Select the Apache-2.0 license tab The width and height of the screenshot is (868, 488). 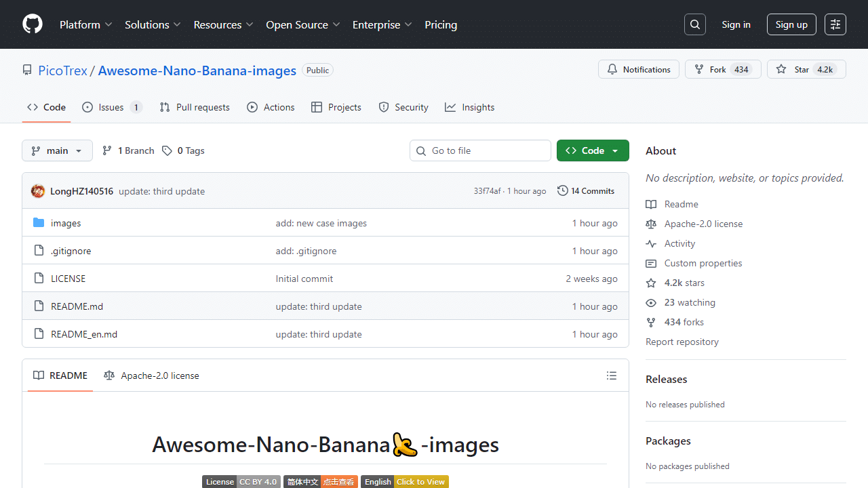pos(151,375)
